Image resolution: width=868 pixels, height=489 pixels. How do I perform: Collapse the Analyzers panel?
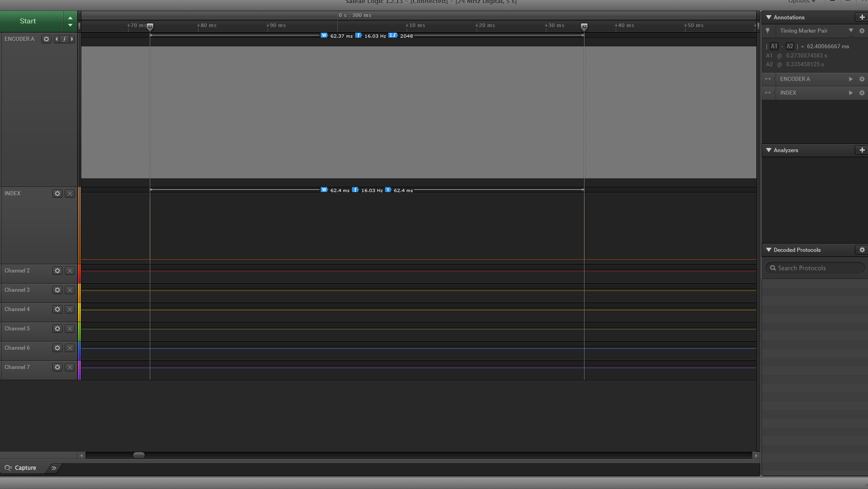(769, 150)
